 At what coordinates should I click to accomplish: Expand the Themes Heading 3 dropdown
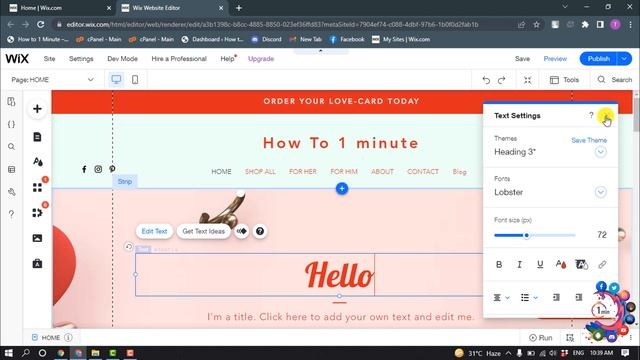[600, 152]
